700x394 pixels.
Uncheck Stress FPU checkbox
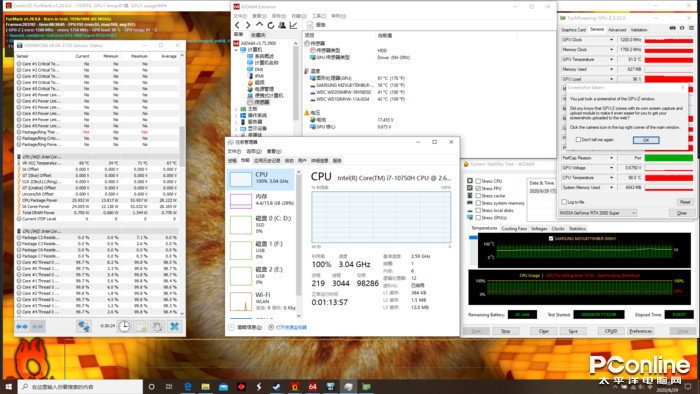coord(478,188)
